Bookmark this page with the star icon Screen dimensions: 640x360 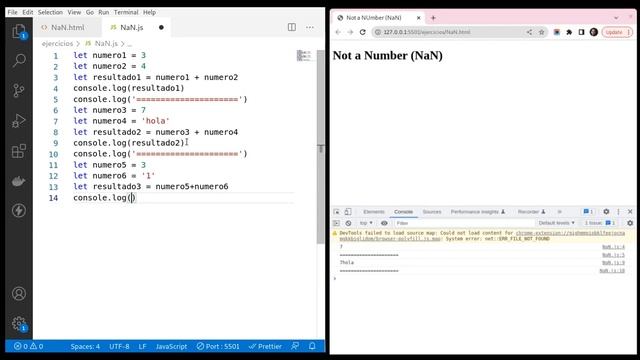[542, 32]
